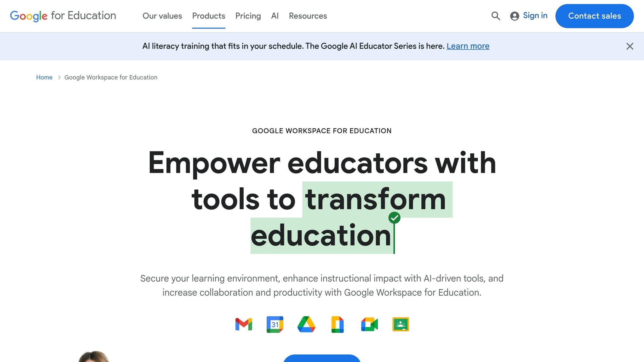Click the Sign in link
644x362 pixels.
pyautogui.click(x=535, y=16)
